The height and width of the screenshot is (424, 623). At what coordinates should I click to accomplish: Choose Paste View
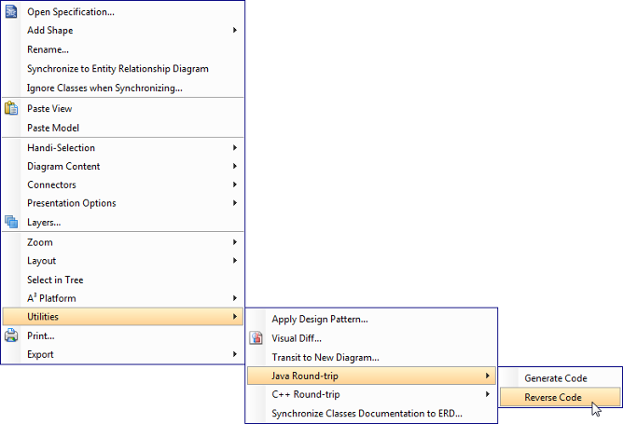point(123,108)
